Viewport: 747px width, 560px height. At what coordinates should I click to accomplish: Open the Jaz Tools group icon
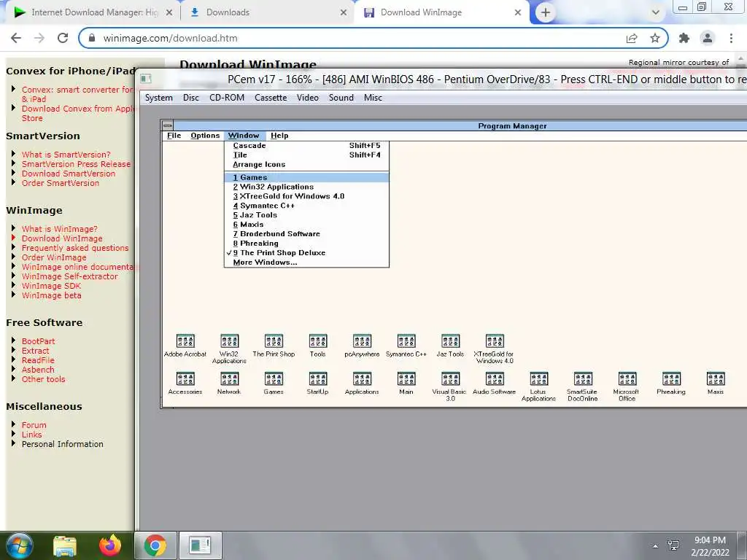pos(450,341)
